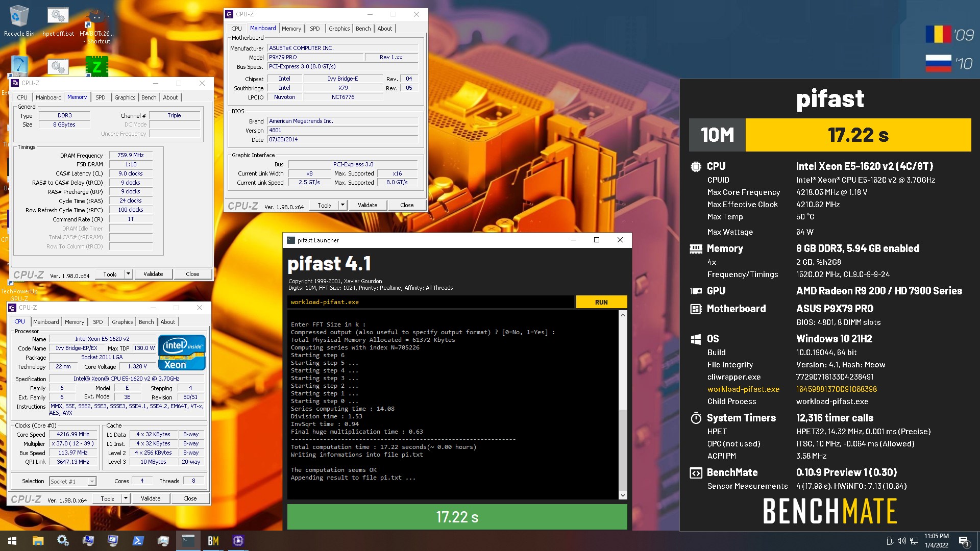Click the System Timers stopwatch icon
This screenshot has height=551, width=980.
tap(696, 418)
